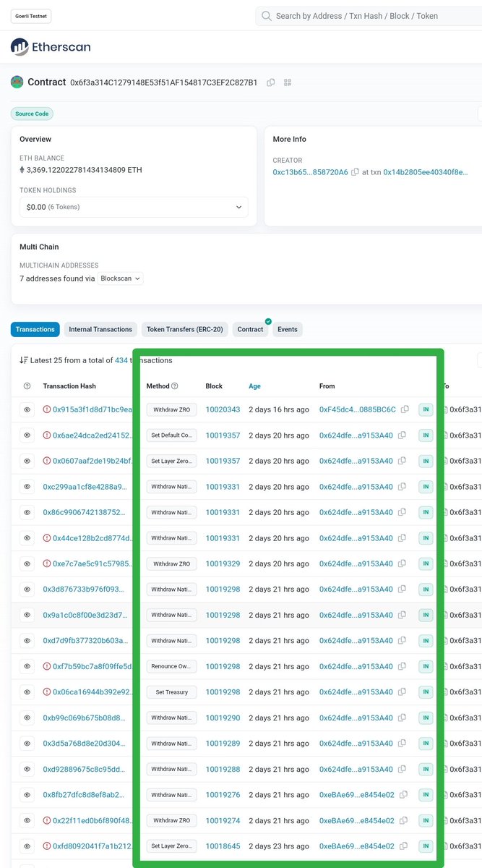Copy From address in Set Treasury row

402,692
